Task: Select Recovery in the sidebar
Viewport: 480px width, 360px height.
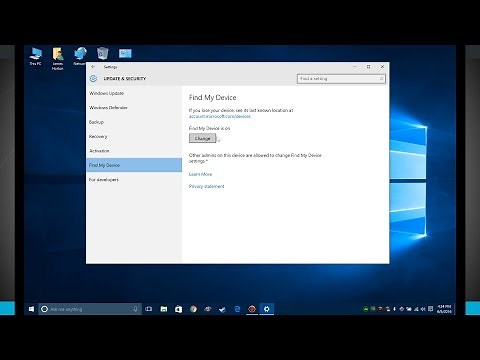Action: (134, 136)
